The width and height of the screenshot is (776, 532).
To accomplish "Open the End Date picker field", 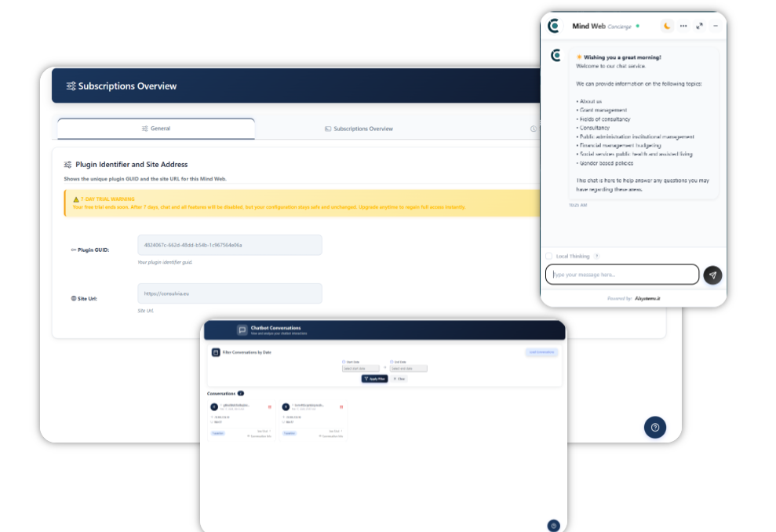I will (409, 368).
